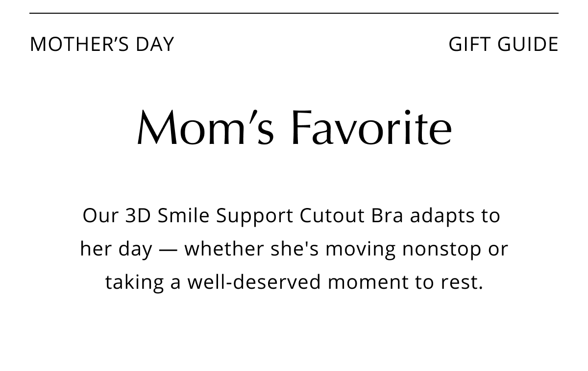The image size is (588, 371).
Task: Click the MOTHER'S DAY header label
Action: 102,44
